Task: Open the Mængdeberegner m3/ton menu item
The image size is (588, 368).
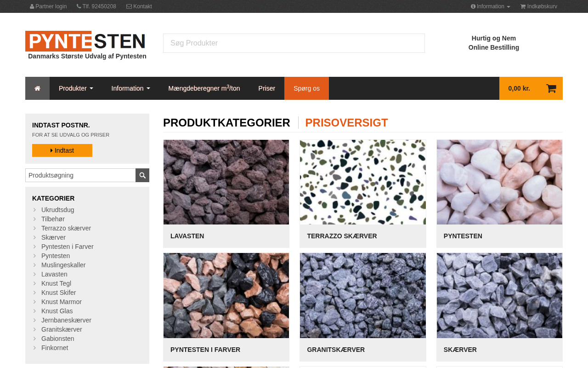Action: 204,88
